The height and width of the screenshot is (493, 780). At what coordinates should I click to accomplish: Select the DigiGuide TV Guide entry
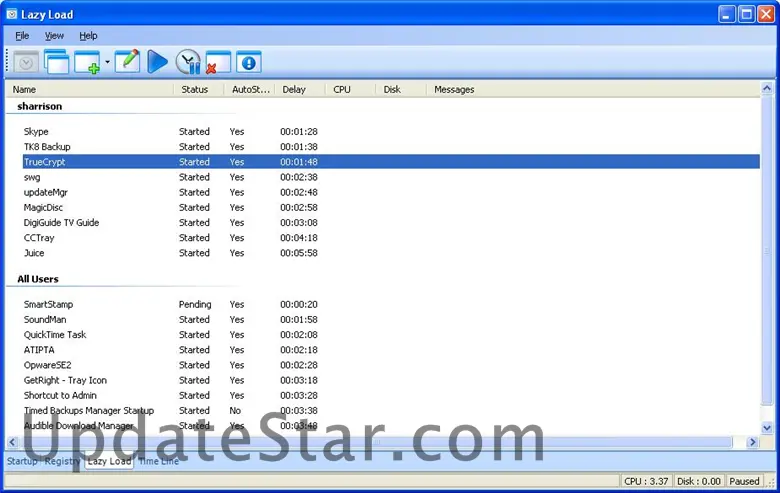tap(61, 222)
